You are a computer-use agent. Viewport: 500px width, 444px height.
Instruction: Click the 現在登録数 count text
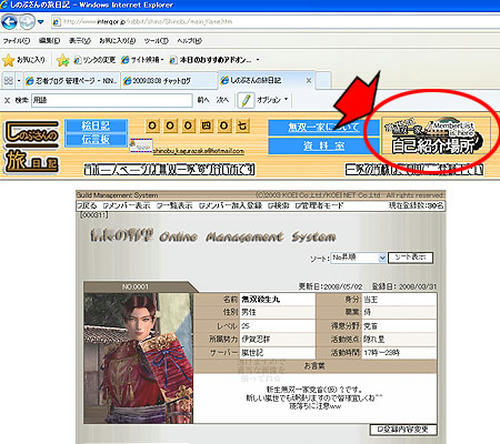pos(416,206)
